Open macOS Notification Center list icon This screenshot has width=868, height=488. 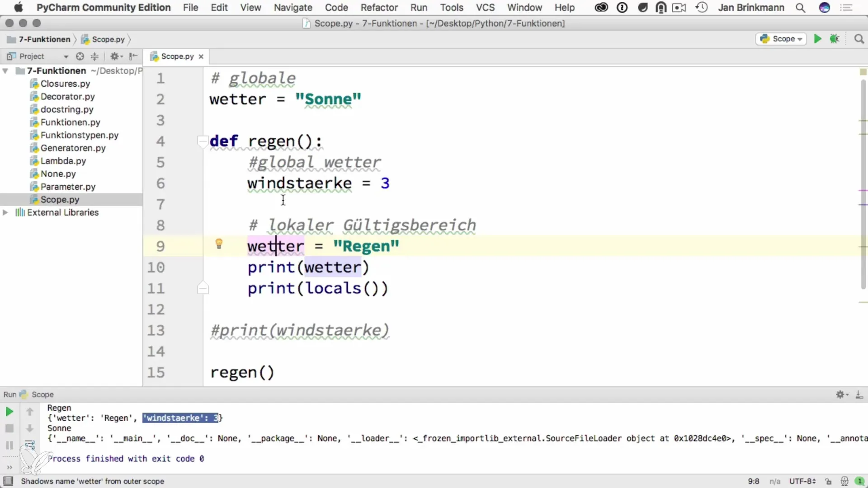tap(846, 8)
